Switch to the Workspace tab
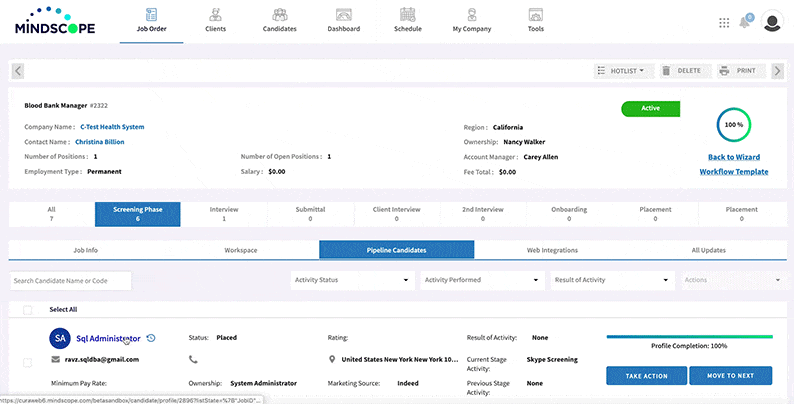The width and height of the screenshot is (794, 404). coord(241,250)
